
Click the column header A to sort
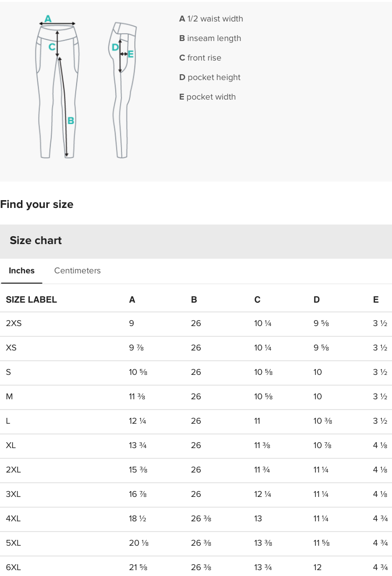tap(132, 299)
